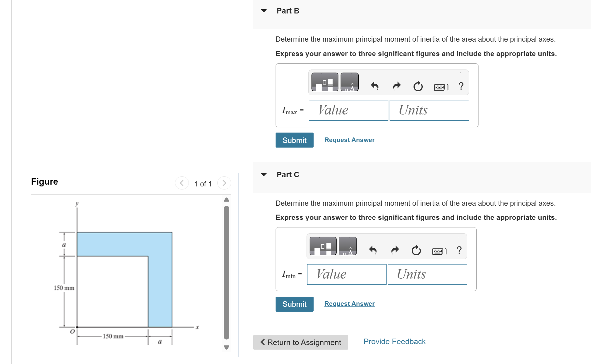Open the equation templates palette in Part B
The width and height of the screenshot is (591, 364).
pyautogui.click(x=324, y=82)
